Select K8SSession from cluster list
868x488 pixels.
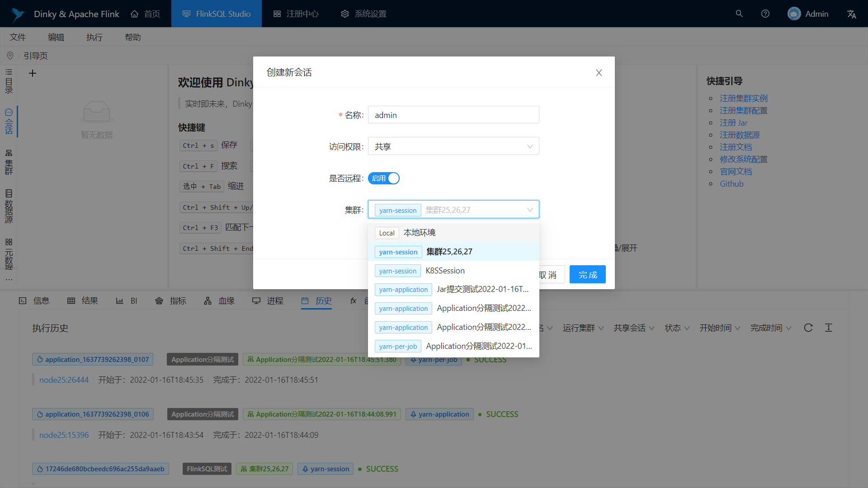(x=445, y=271)
